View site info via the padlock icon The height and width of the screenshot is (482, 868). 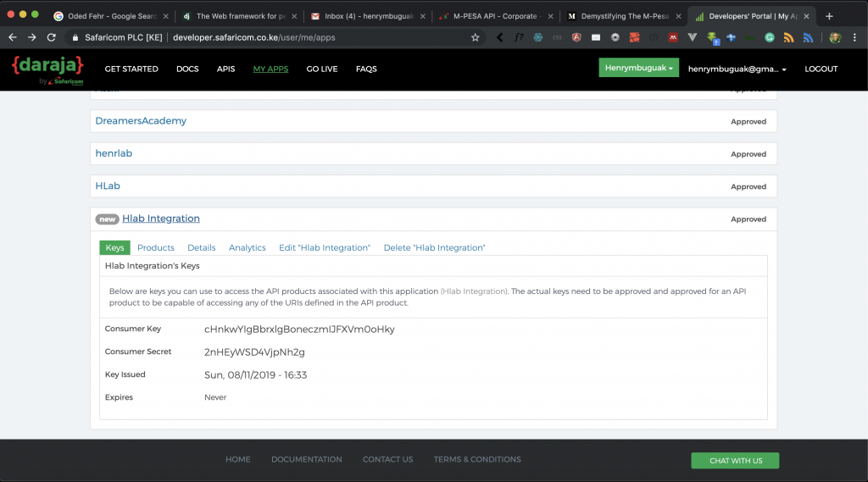(75, 37)
